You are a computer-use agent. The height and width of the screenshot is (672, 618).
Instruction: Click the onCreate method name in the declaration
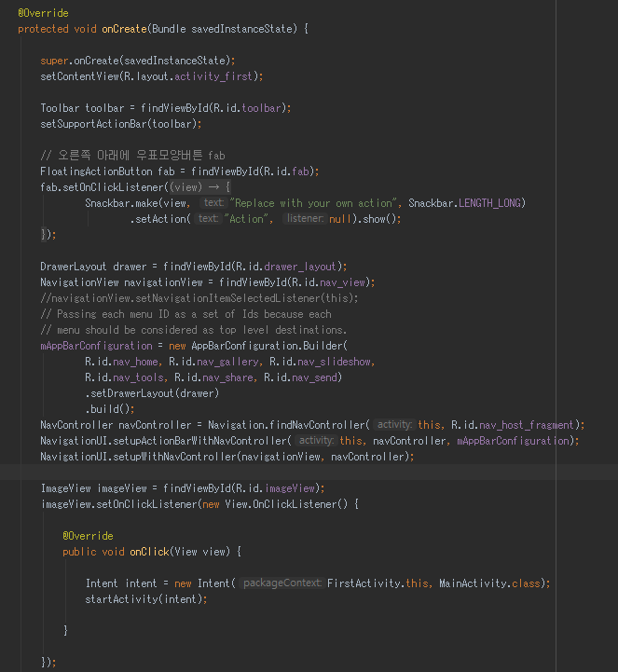[124, 29]
